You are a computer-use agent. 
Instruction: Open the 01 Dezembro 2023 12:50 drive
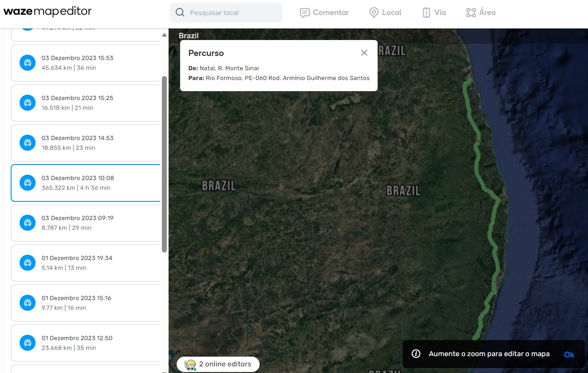click(85, 343)
